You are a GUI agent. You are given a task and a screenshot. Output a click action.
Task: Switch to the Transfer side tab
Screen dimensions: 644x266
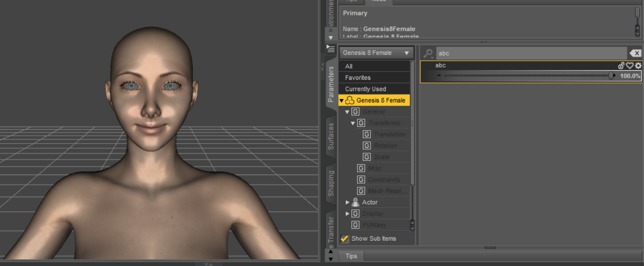[331, 232]
